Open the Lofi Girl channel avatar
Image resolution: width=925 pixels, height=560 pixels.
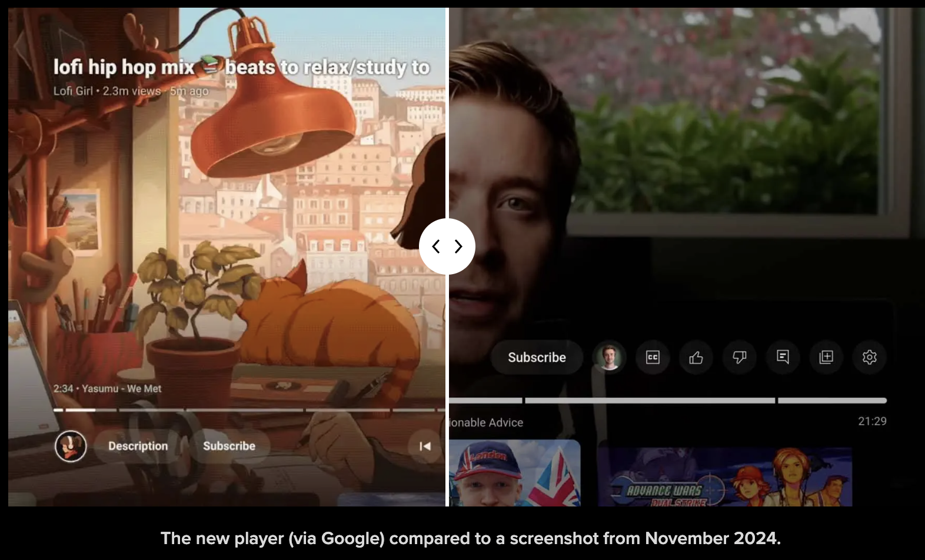click(71, 446)
